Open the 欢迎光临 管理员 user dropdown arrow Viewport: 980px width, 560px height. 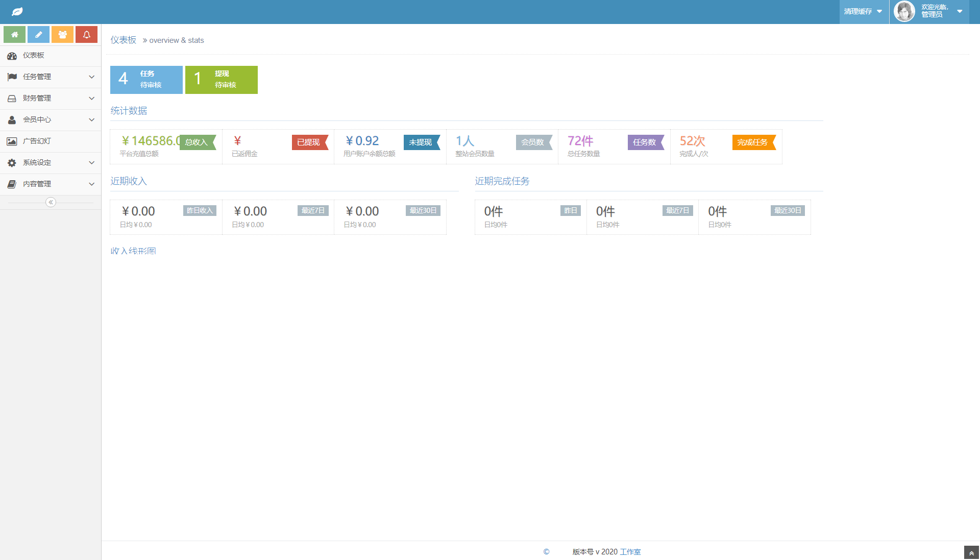pyautogui.click(x=960, y=11)
